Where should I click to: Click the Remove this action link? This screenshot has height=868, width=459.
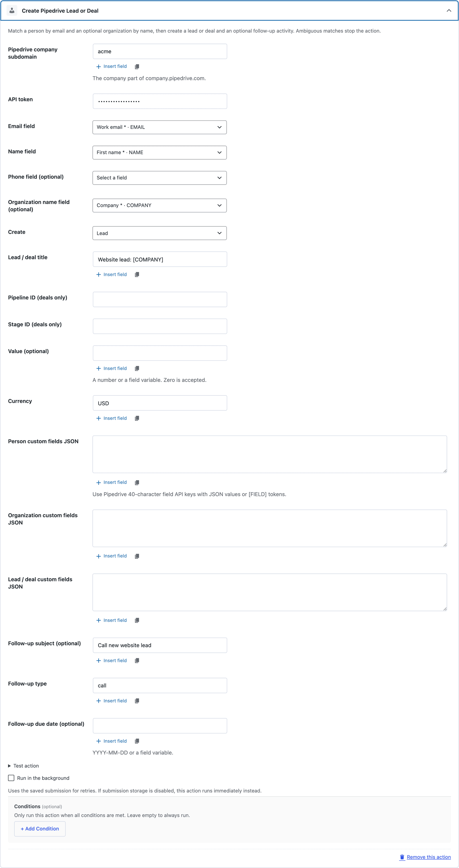(x=429, y=857)
